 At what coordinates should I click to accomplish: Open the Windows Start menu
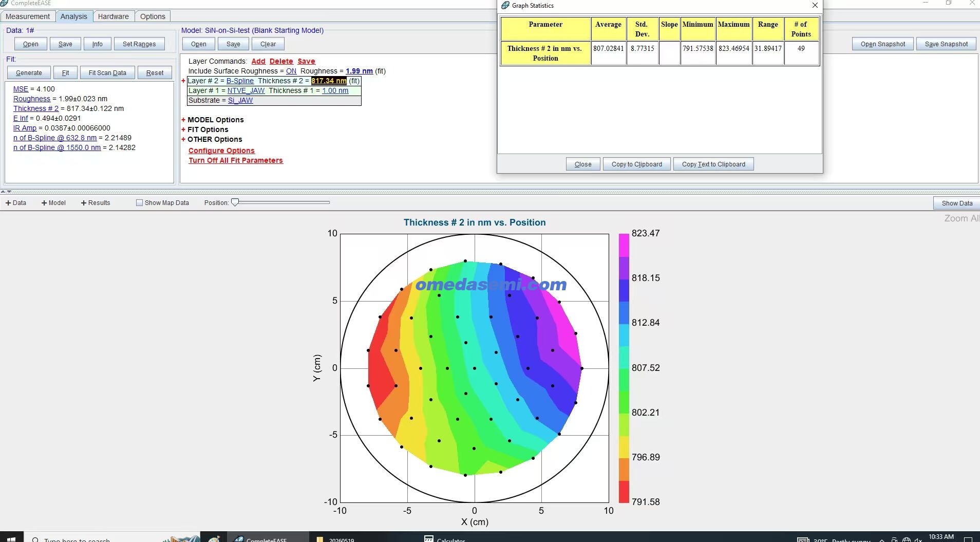click(x=11, y=538)
